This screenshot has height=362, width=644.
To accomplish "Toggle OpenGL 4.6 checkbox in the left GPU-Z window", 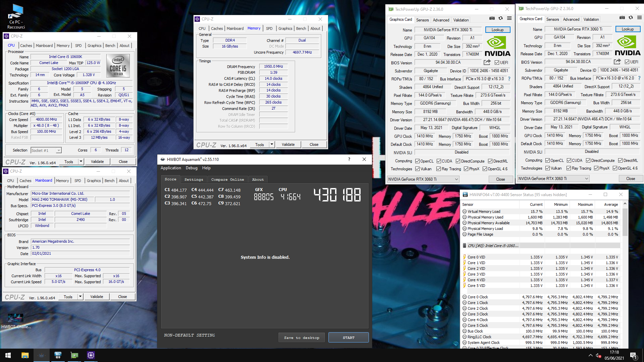I will [485, 169].
